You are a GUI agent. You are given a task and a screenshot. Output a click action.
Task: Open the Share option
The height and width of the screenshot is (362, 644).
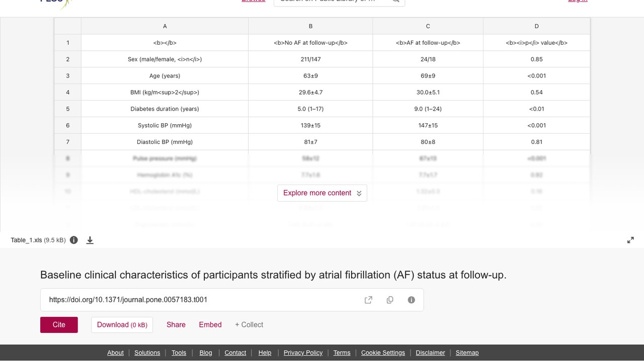(176, 325)
